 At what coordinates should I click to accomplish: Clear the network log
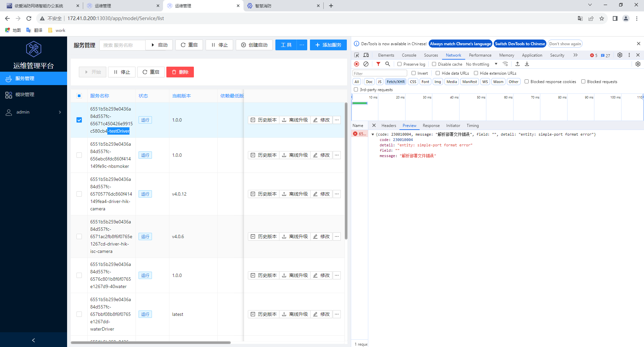point(366,64)
